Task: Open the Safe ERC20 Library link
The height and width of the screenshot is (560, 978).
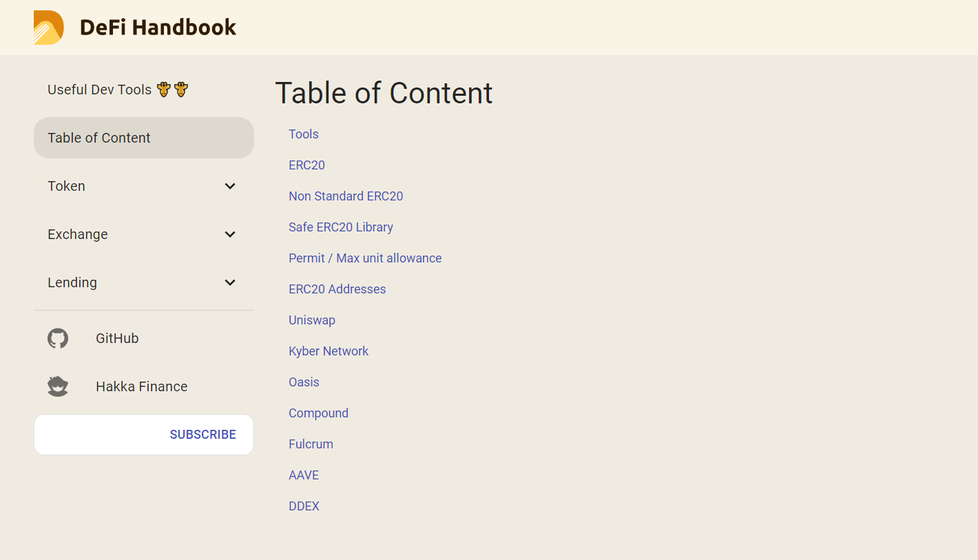Action: (x=341, y=227)
